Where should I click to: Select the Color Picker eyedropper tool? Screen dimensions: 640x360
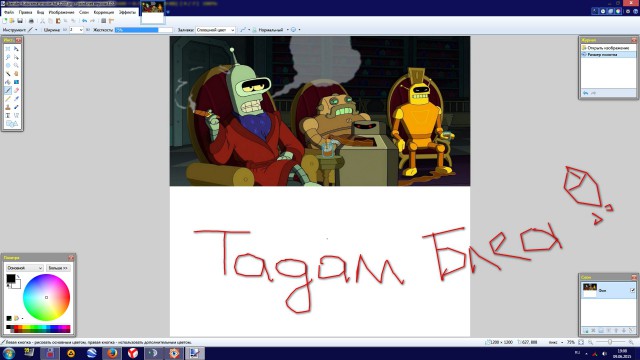[x=16, y=99]
